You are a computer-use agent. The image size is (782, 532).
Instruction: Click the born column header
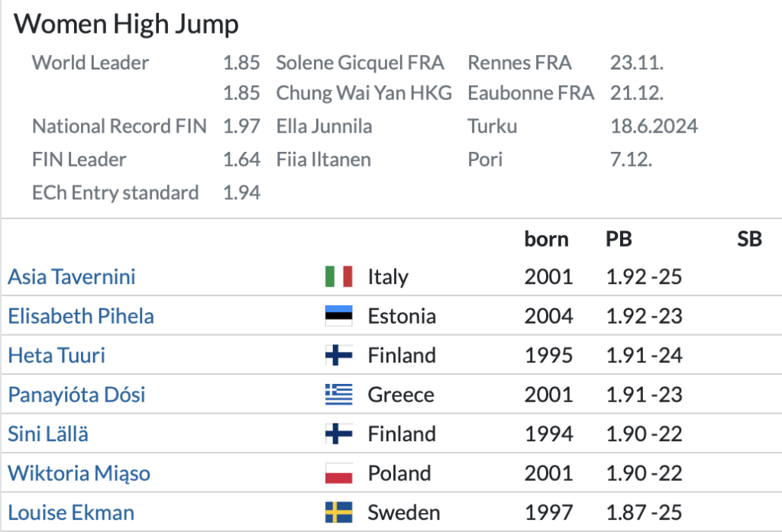pos(546,239)
